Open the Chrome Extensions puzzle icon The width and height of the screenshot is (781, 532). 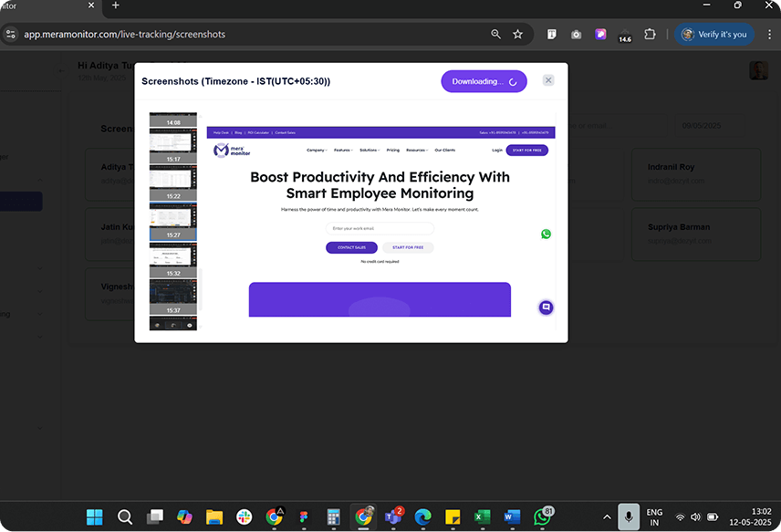pyautogui.click(x=650, y=35)
